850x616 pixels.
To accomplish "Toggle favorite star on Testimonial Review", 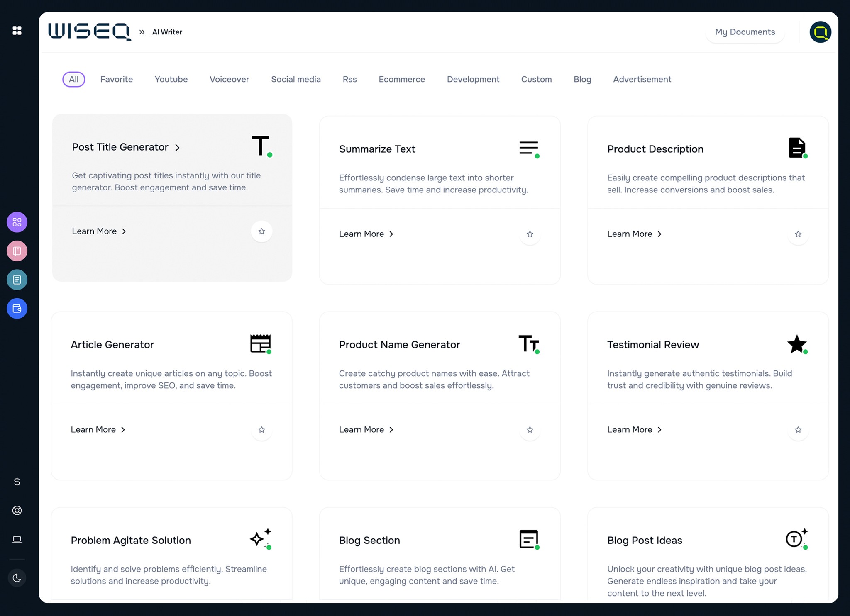I will tap(798, 430).
